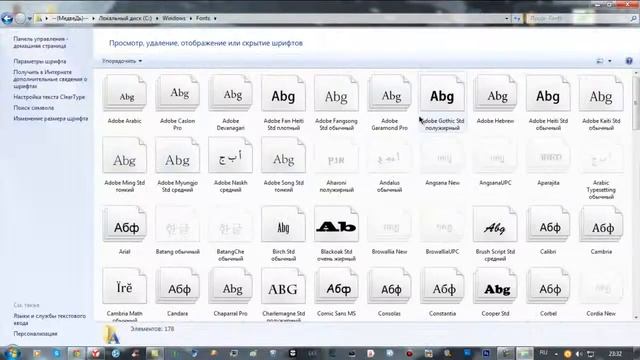This screenshot has height=360, width=640.
Task: Select the Birch Std font icon
Action: coord(283,224)
